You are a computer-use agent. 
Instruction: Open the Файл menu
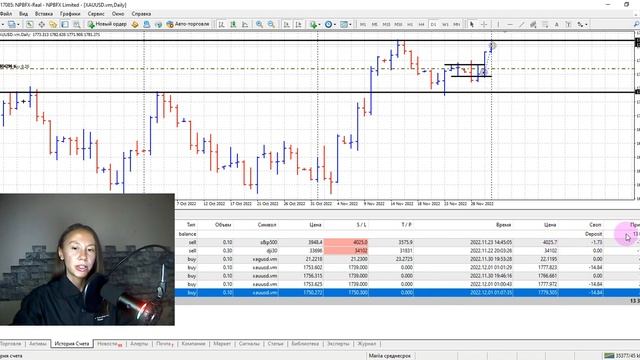(6, 14)
